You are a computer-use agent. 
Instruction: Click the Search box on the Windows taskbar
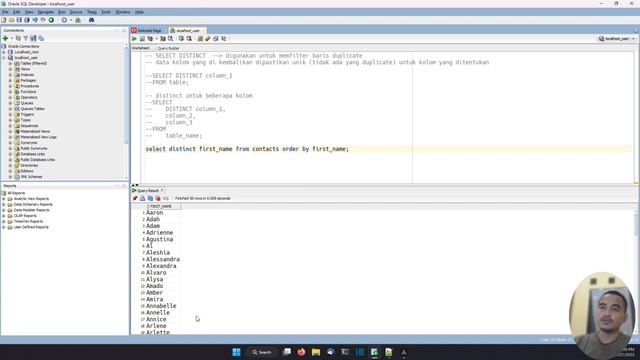[x=262, y=352]
